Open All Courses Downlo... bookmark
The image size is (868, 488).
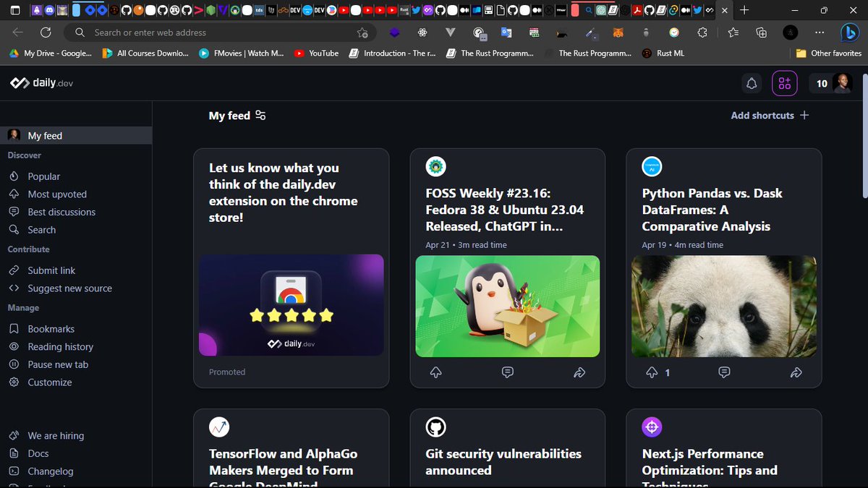click(x=145, y=53)
